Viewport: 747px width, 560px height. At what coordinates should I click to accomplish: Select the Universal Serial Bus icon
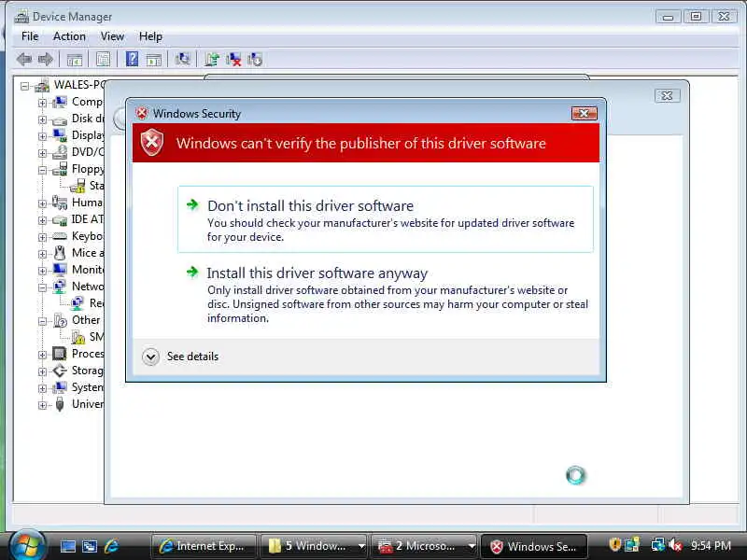click(60, 404)
